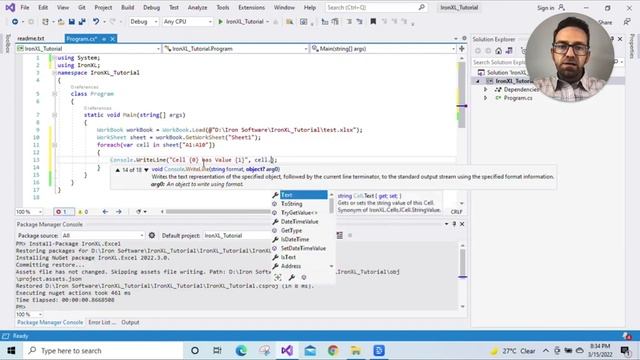Choose DateTimeValue from the IntelliSense list
Screen dimensions: 640x360
[x=299, y=222]
